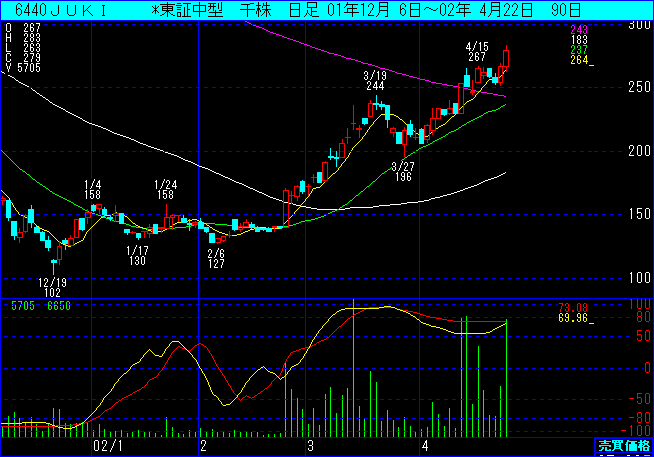Click the 250 price axis label

pyautogui.click(x=639, y=87)
